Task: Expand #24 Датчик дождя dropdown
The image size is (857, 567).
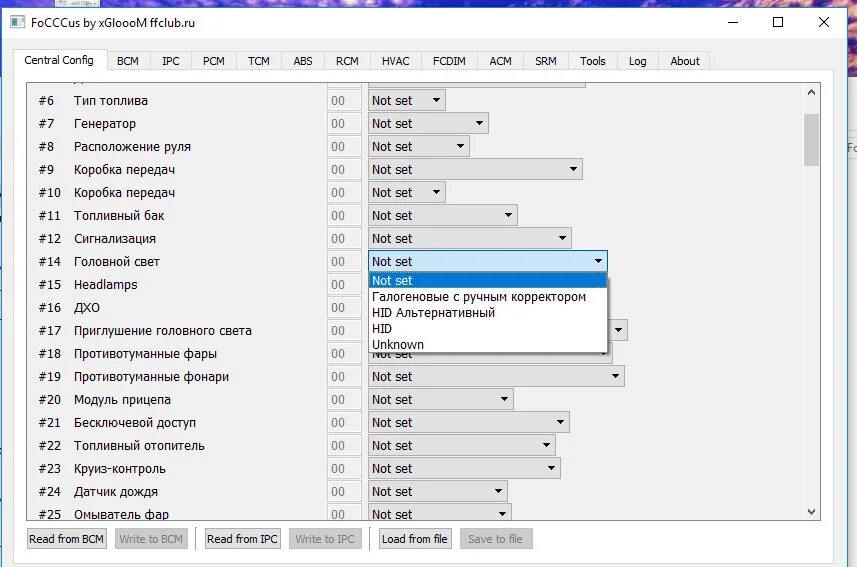Action: click(x=438, y=492)
